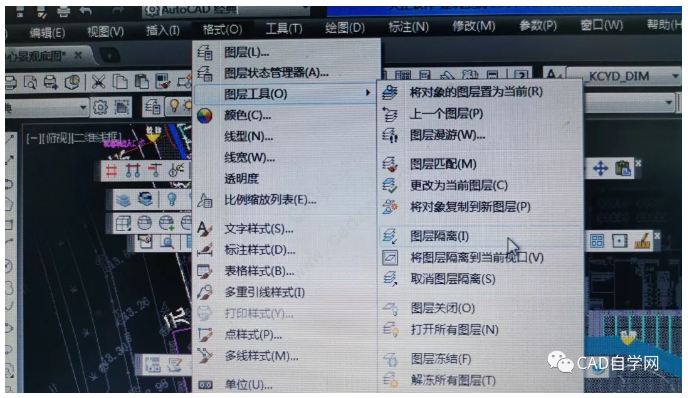Close the drawing file tab

click(x=78, y=55)
